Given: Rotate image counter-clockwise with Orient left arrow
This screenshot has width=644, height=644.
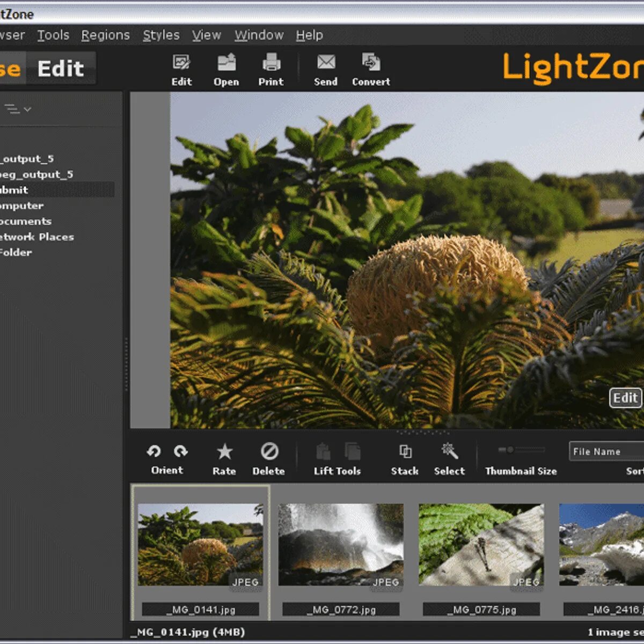Looking at the screenshot, I should tap(153, 451).
